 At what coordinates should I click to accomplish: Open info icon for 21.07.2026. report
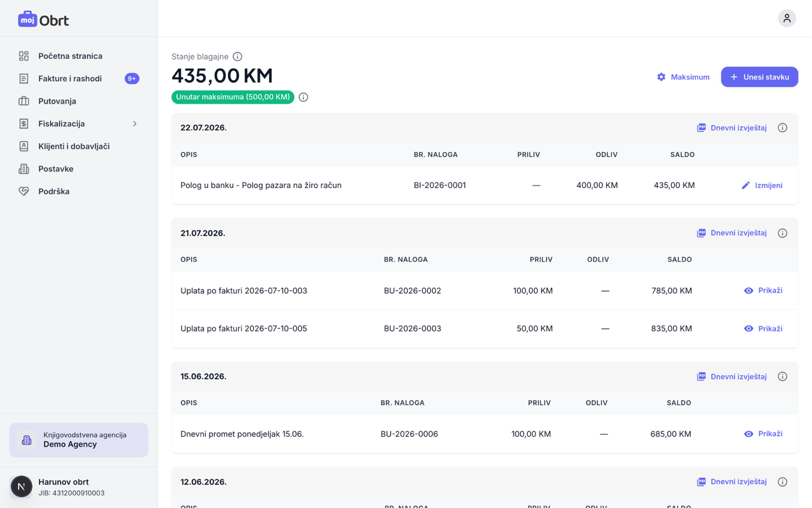point(782,233)
